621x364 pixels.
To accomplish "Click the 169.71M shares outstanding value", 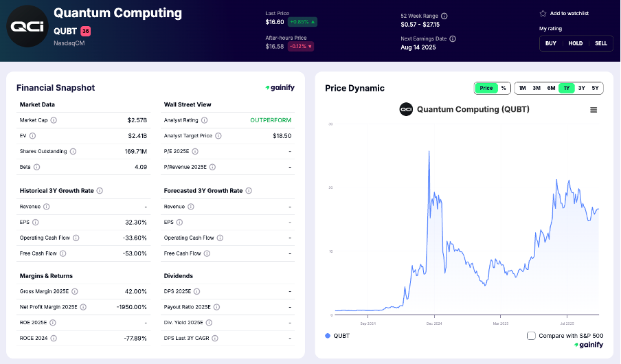I will coord(136,151).
